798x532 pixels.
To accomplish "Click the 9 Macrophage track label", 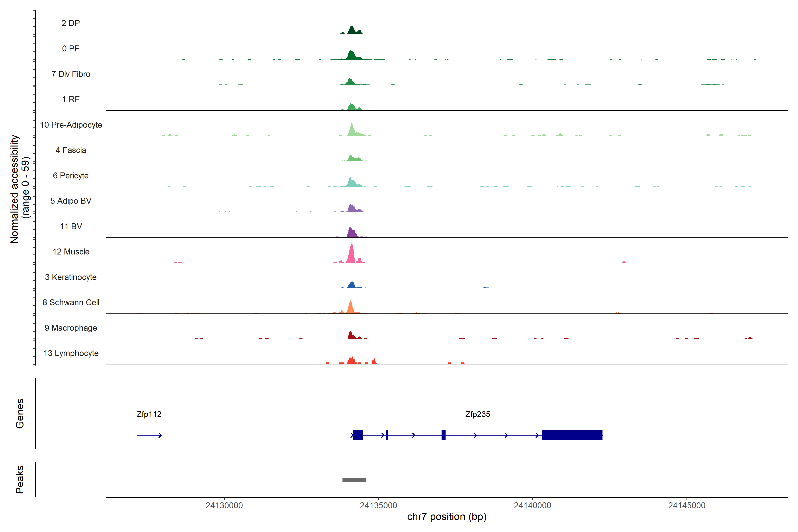I will click(70, 328).
